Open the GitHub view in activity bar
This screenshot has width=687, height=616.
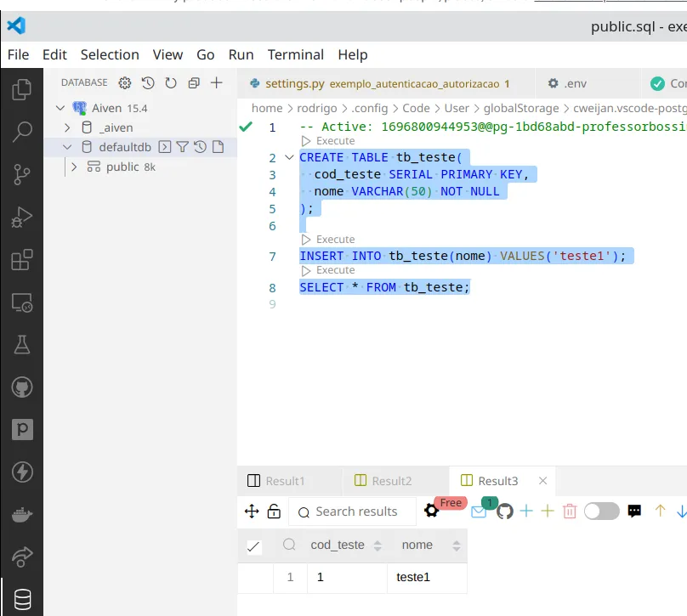point(21,387)
